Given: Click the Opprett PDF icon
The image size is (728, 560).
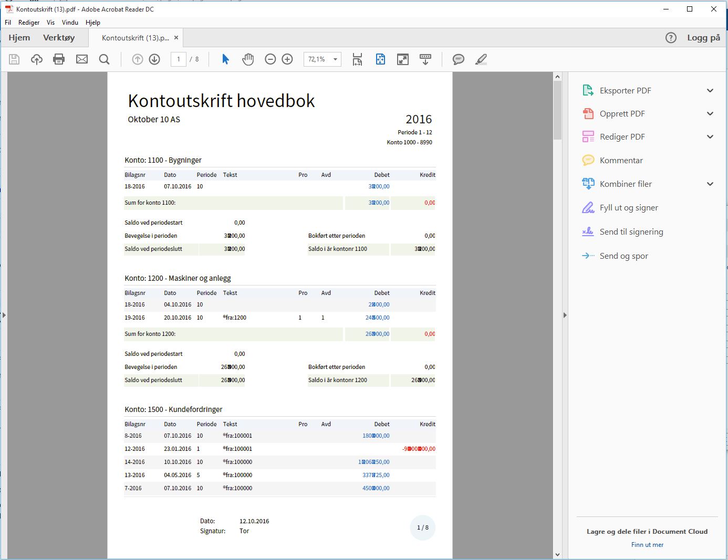Looking at the screenshot, I should click(588, 113).
